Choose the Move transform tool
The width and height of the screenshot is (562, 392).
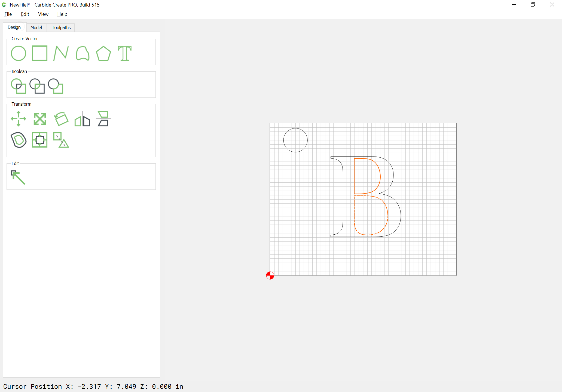pyautogui.click(x=19, y=119)
